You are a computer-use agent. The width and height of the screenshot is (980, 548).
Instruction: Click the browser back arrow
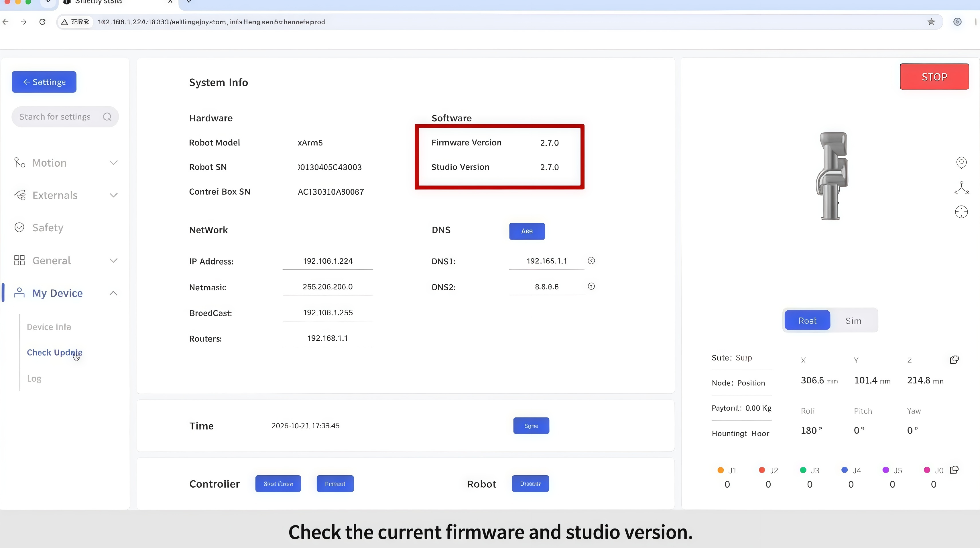point(6,22)
